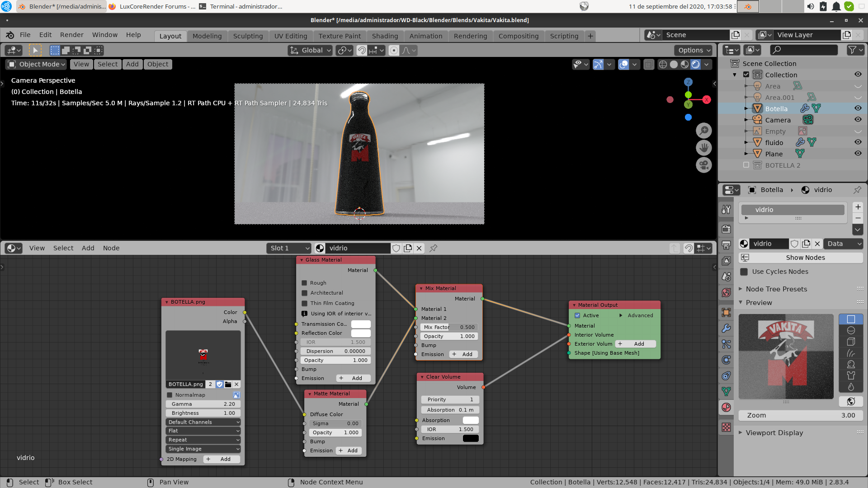The width and height of the screenshot is (868, 488).
Task: Click the Clear Volume Absorption color swatch
Action: [470, 420]
